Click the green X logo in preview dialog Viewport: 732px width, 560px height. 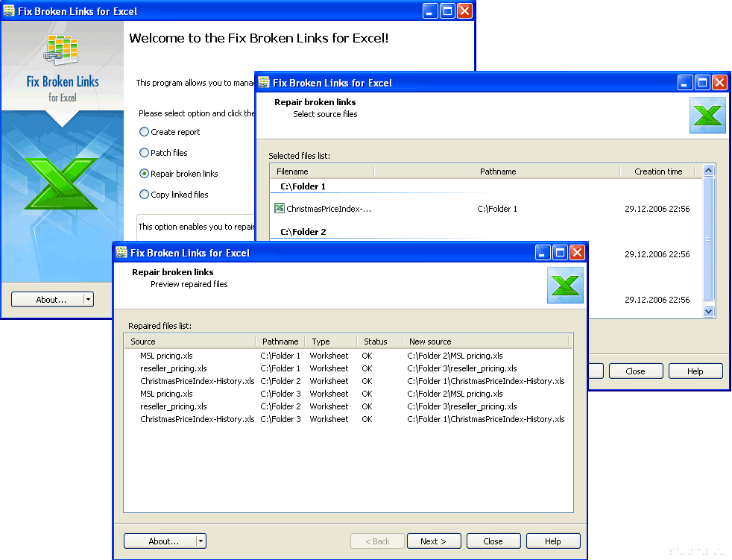tap(565, 286)
